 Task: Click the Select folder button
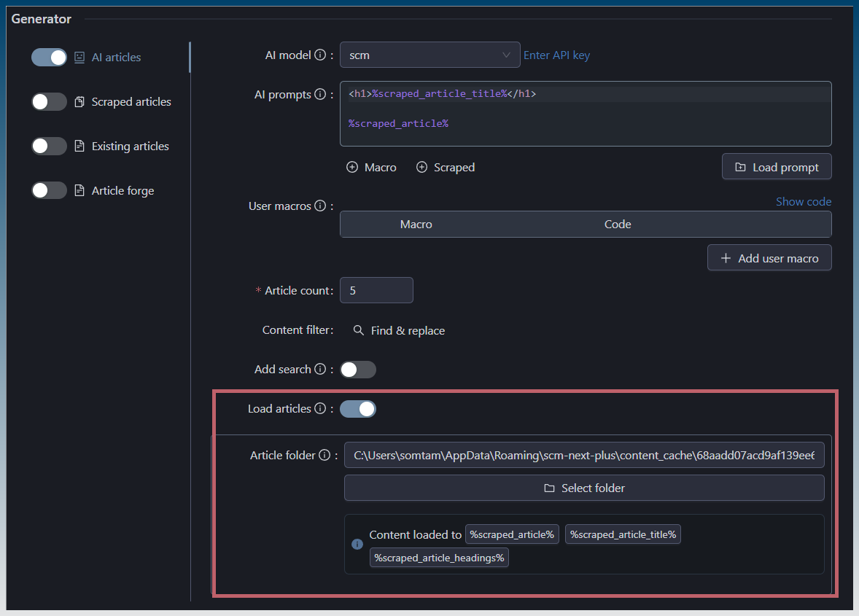584,488
